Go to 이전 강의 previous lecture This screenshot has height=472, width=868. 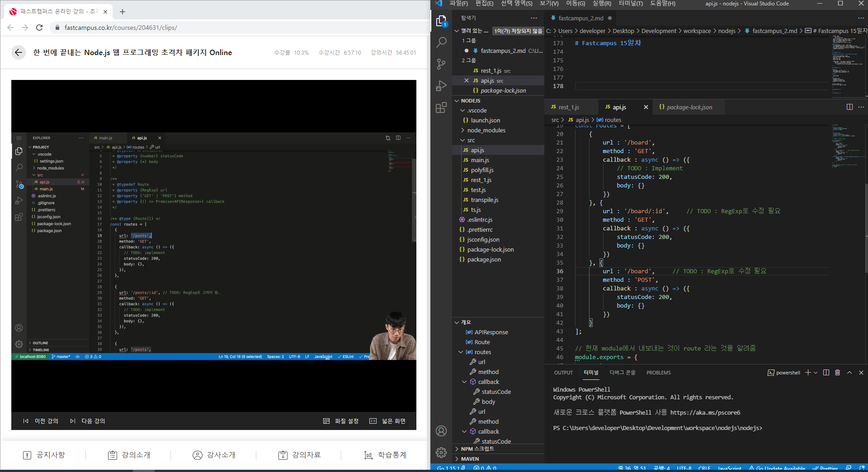(x=41, y=421)
